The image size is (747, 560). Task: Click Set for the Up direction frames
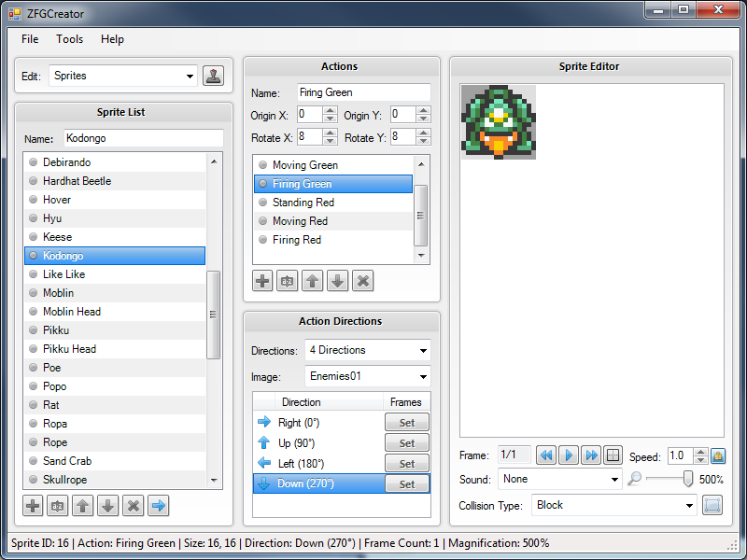click(407, 442)
